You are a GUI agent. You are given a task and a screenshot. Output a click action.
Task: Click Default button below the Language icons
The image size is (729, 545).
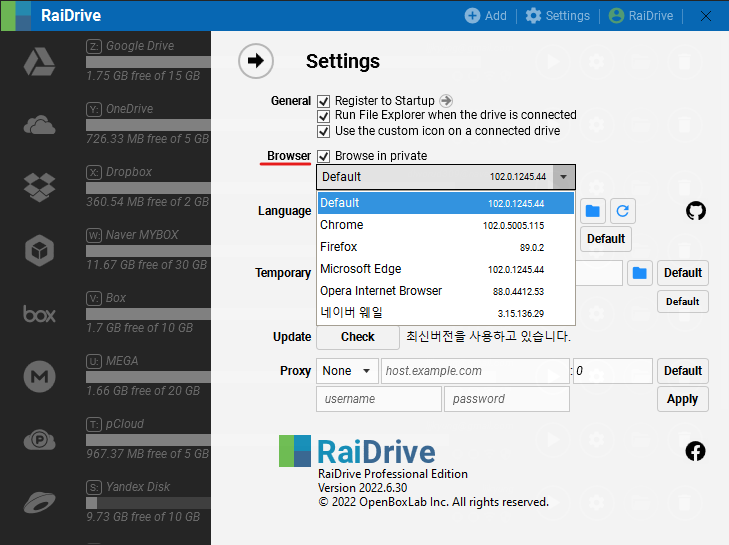pos(606,239)
